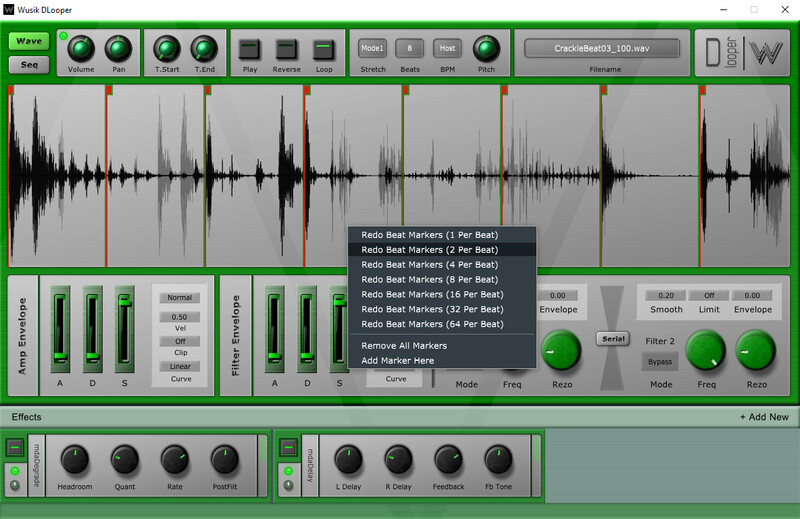Open the Amp Envelope Normal mode selector

click(180, 298)
